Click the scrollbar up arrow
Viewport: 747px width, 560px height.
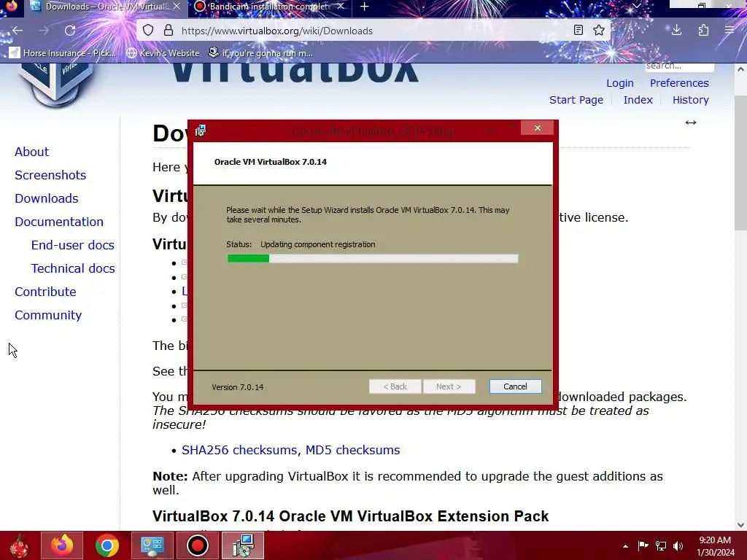(x=741, y=69)
